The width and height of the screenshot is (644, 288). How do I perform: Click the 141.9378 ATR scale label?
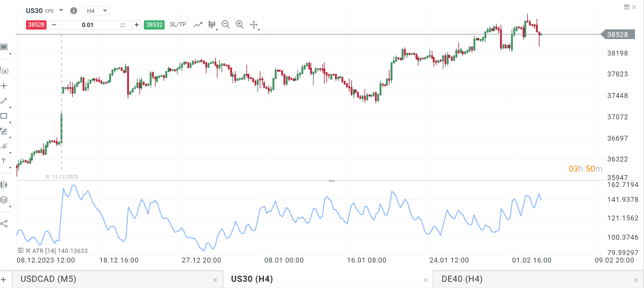coord(623,200)
